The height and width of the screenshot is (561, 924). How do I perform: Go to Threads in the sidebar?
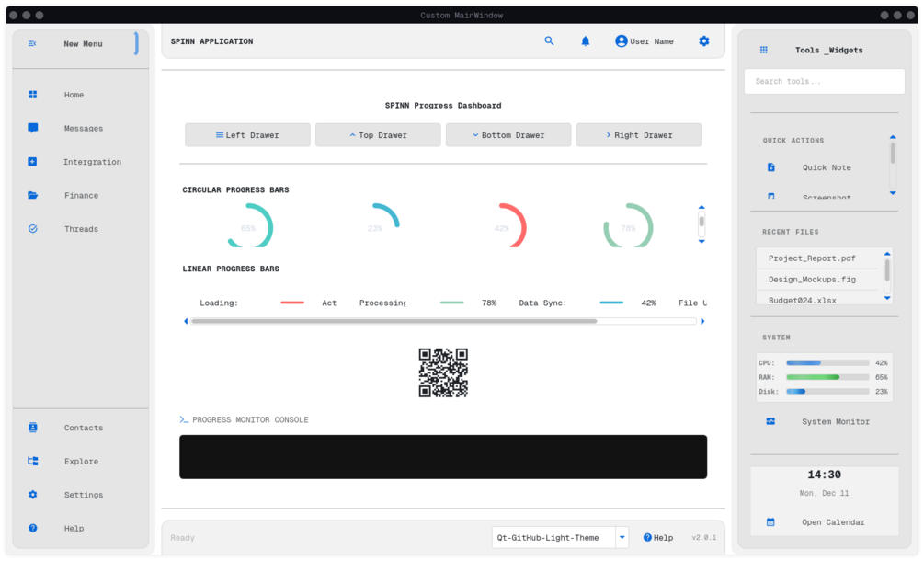pos(81,229)
